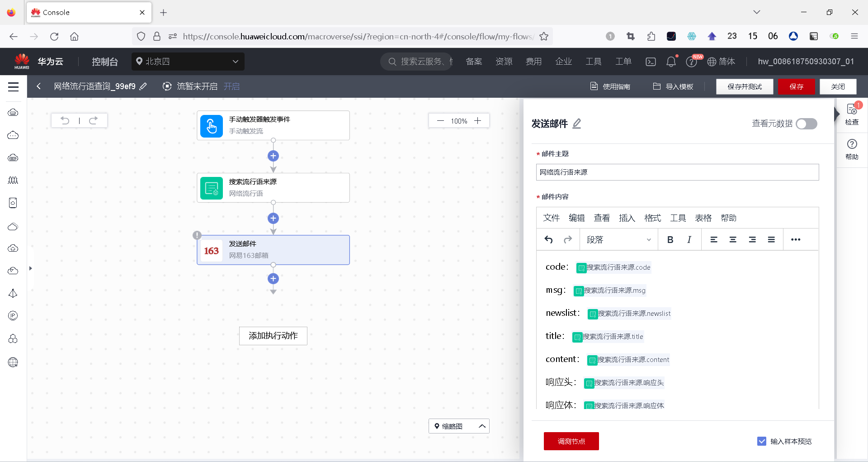This screenshot has height=462, width=868.
Task: Open the 表格 editor menu
Action: click(703, 218)
